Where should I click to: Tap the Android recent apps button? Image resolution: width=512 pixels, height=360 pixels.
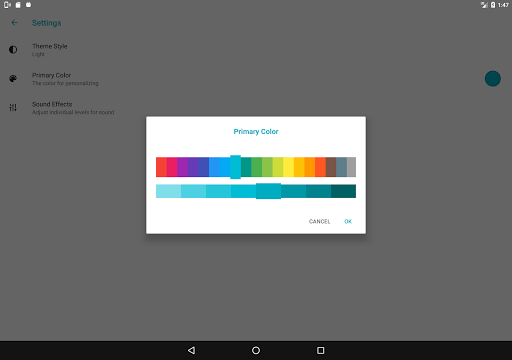point(320,350)
